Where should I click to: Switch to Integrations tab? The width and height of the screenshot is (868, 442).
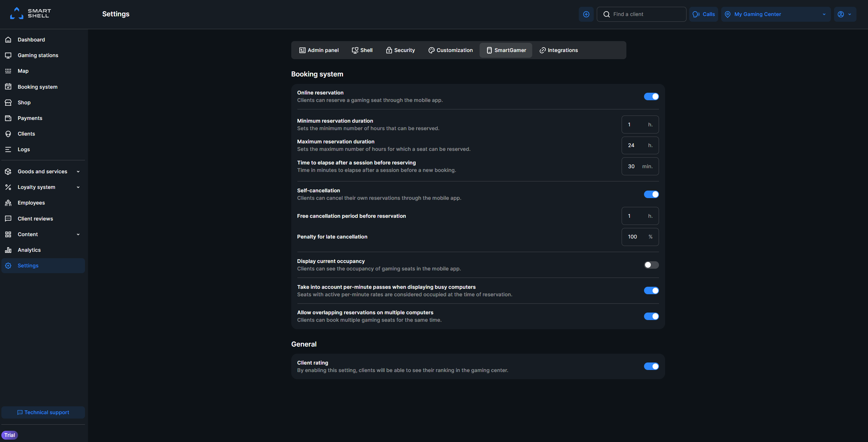[x=559, y=50]
